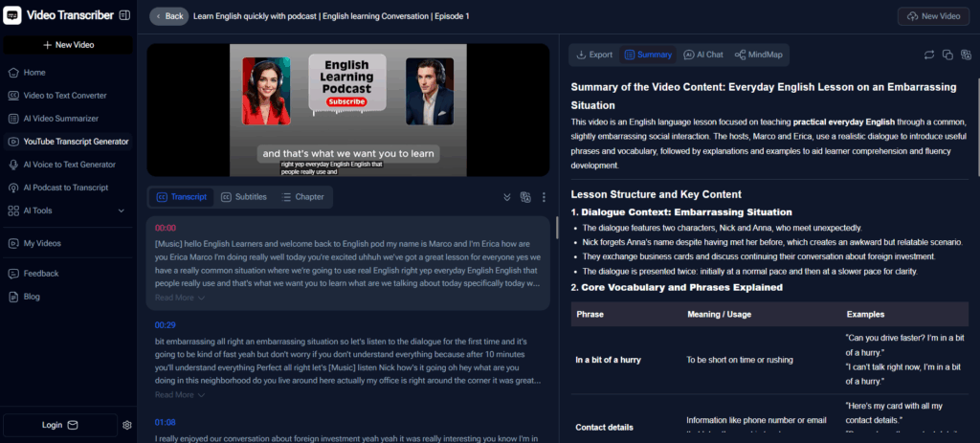Open Video to Text Converter page
The height and width of the screenshot is (443, 980).
point(68,96)
